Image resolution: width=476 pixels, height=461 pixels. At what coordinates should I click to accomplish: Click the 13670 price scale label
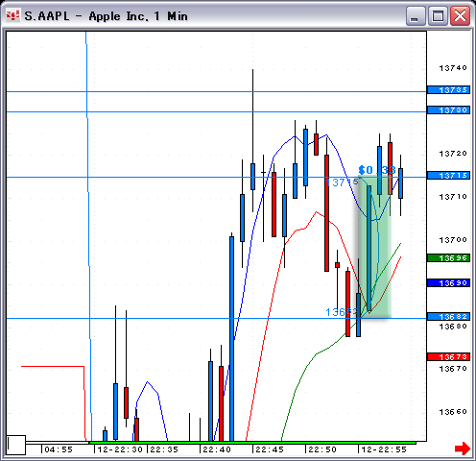[453, 369]
